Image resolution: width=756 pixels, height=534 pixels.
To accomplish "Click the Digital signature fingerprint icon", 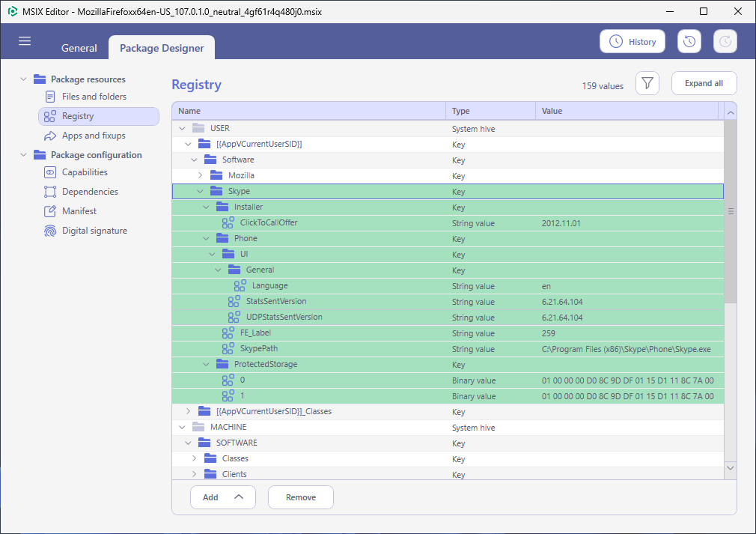I will [50, 231].
